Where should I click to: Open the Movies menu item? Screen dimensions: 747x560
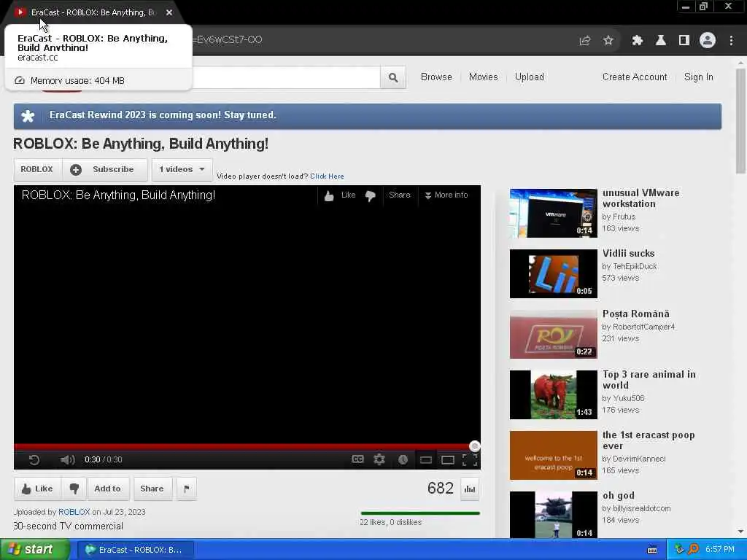483,77
